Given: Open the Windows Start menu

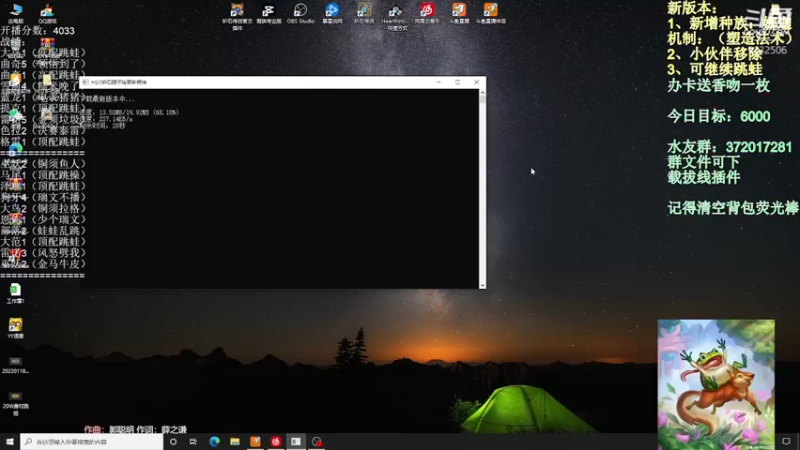Looking at the screenshot, I should point(10,442).
